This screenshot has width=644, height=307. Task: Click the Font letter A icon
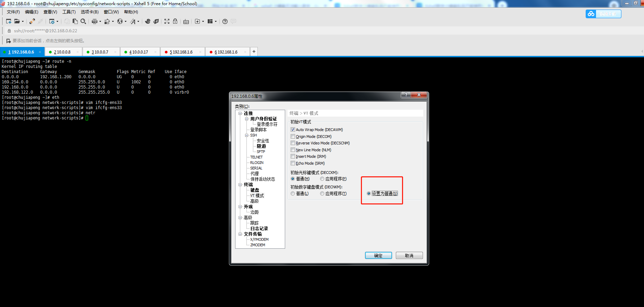tap(133, 21)
